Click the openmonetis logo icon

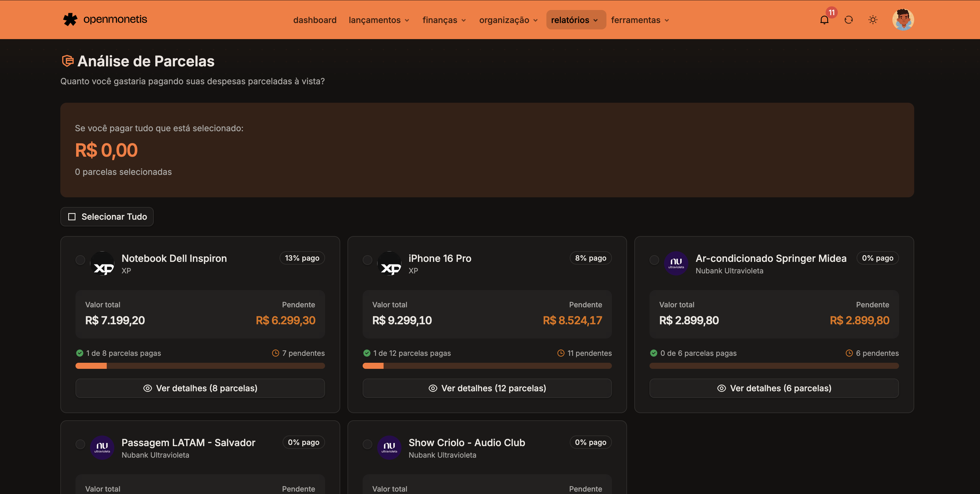tap(70, 19)
